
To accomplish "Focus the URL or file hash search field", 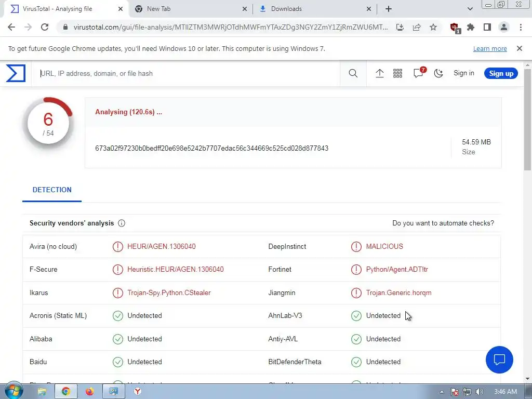I will (186, 73).
